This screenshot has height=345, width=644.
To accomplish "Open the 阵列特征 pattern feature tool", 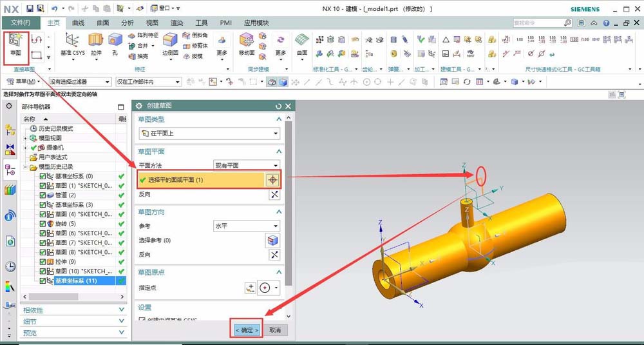I will pos(144,35).
